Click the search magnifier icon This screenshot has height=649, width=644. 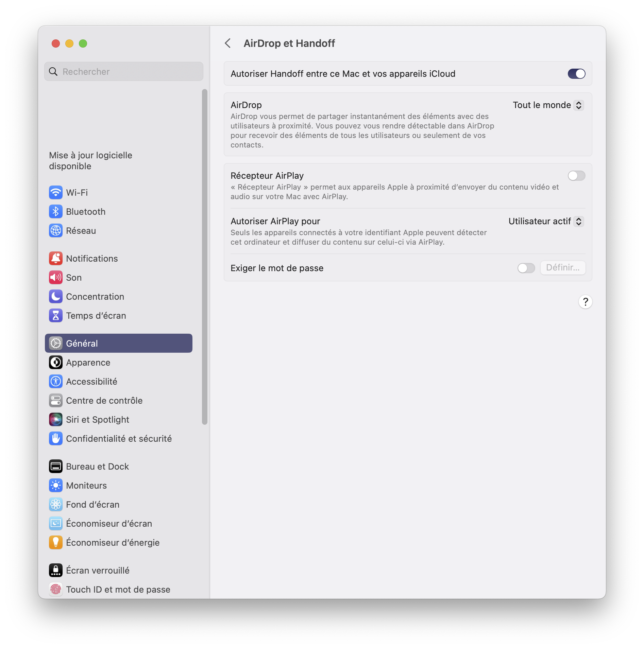click(x=53, y=71)
